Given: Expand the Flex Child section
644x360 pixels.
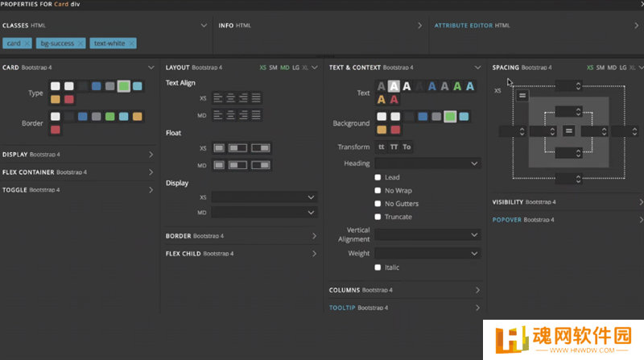Looking at the screenshot, I should 314,254.
